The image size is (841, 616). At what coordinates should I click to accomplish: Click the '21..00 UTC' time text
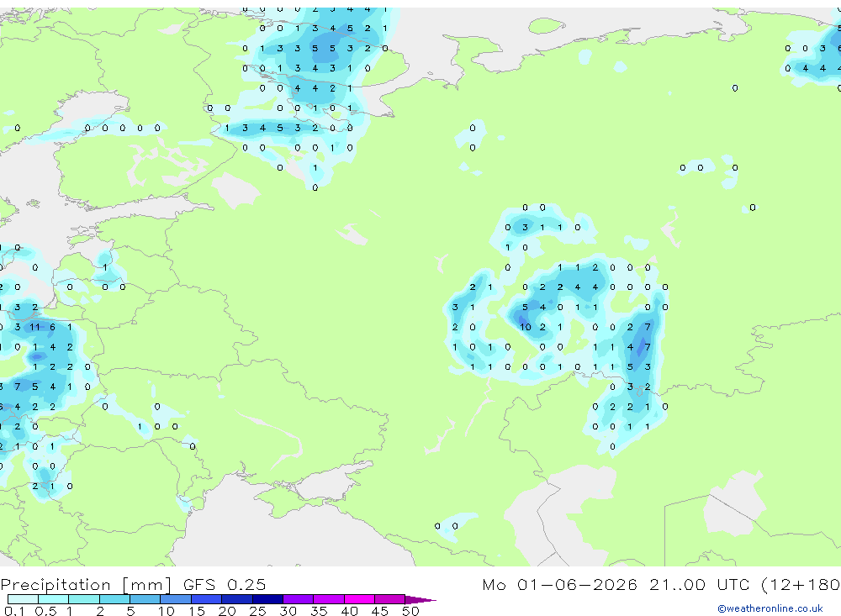point(700,584)
